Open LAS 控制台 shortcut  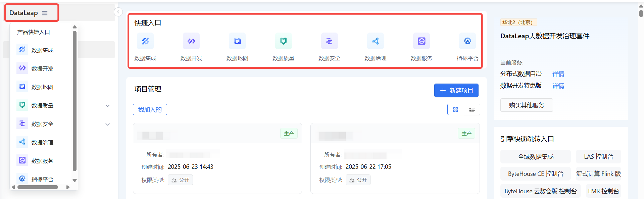[598, 156]
